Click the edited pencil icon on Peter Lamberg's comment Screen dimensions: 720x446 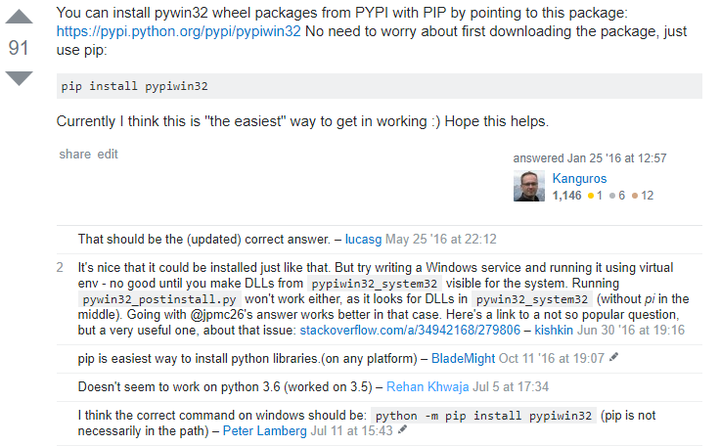pos(403,430)
